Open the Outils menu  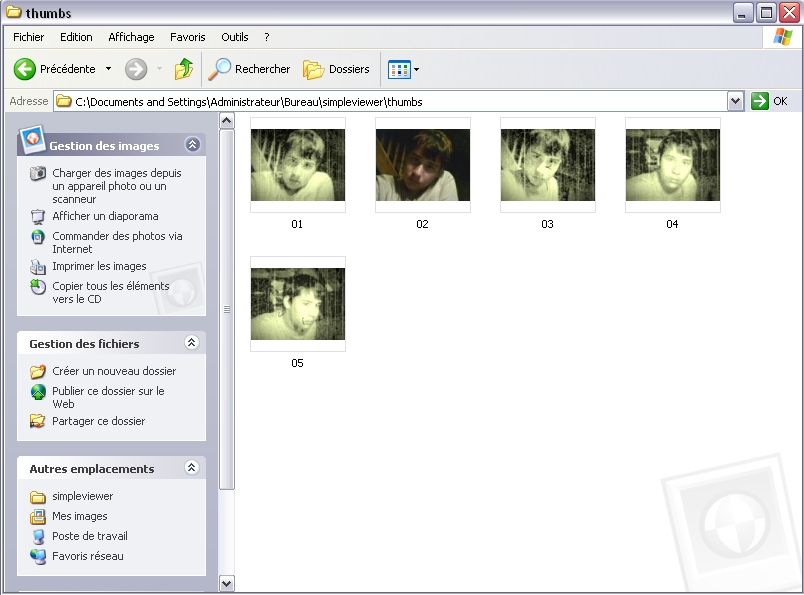[235, 37]
